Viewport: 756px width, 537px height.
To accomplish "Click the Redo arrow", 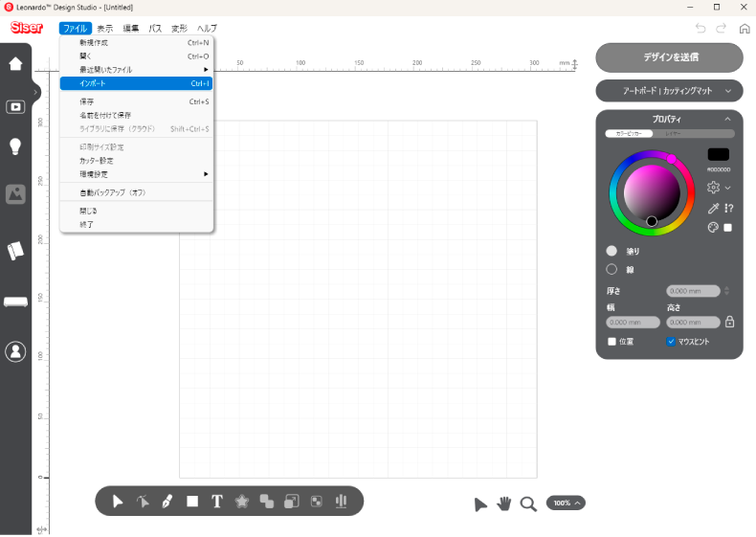I will [721, 29].
